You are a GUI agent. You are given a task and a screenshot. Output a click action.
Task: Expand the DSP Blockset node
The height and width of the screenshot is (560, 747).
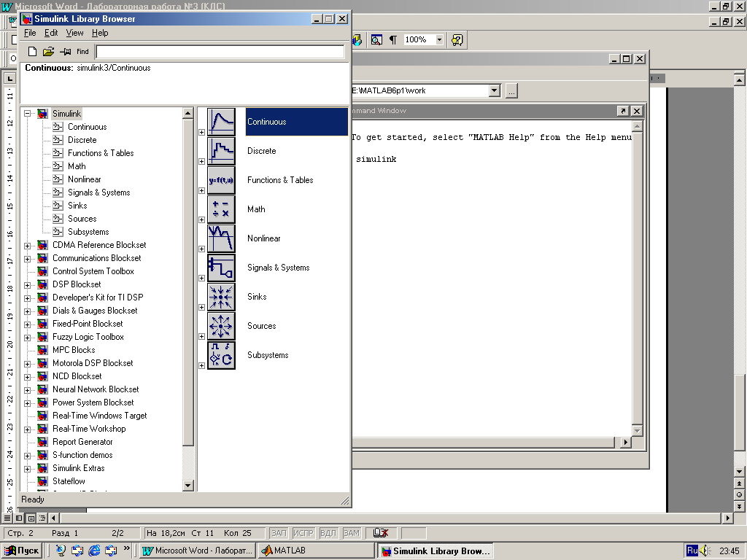(28, 285)
